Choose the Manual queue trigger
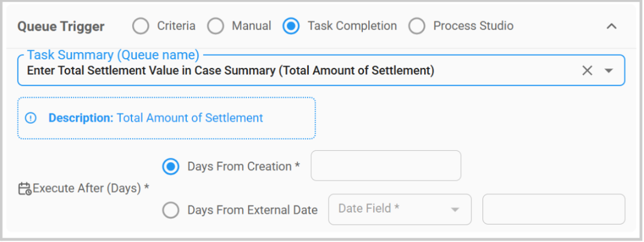The width and height of the screenshot is (644, 242). pyautogui.click(x=215, y=26)
